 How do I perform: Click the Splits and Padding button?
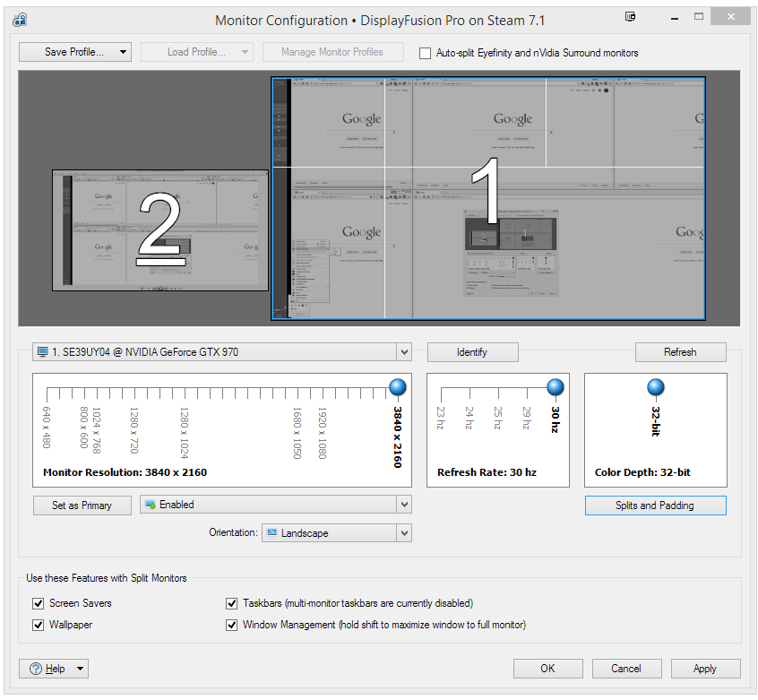[x=655, y=506]
